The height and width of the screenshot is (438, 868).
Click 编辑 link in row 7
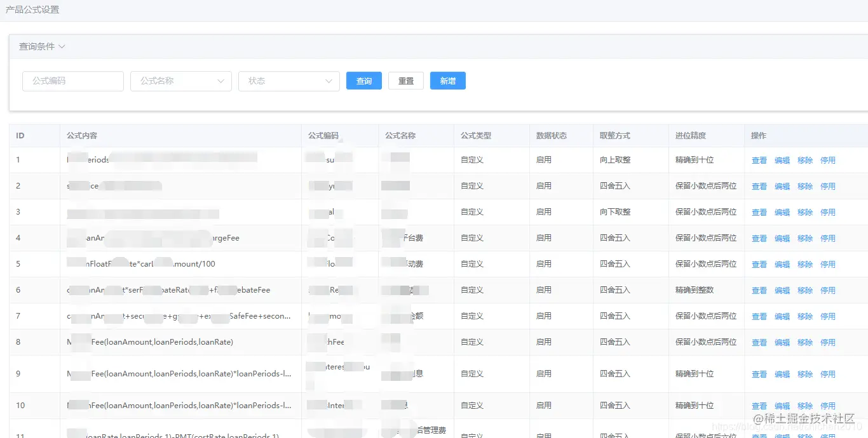pos(782,317)
